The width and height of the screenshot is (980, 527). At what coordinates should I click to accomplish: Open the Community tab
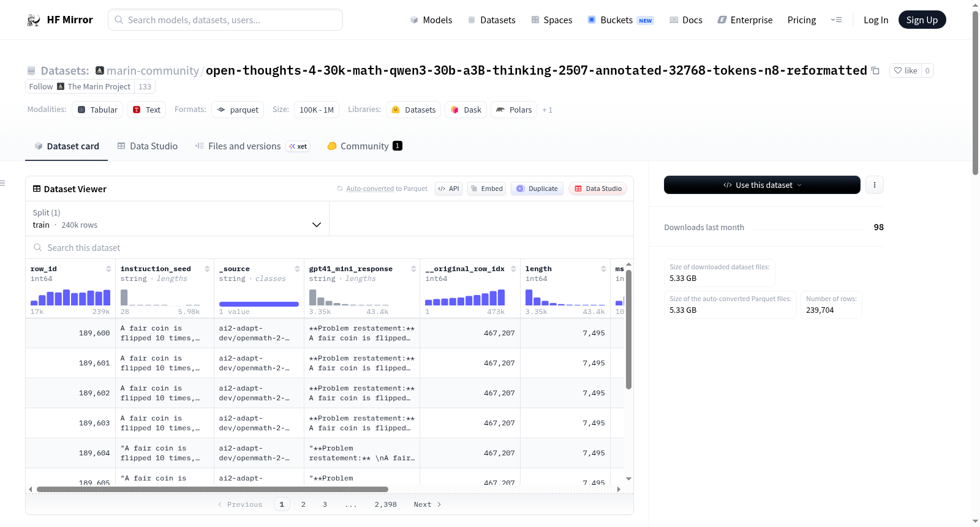tap(364, 146)
